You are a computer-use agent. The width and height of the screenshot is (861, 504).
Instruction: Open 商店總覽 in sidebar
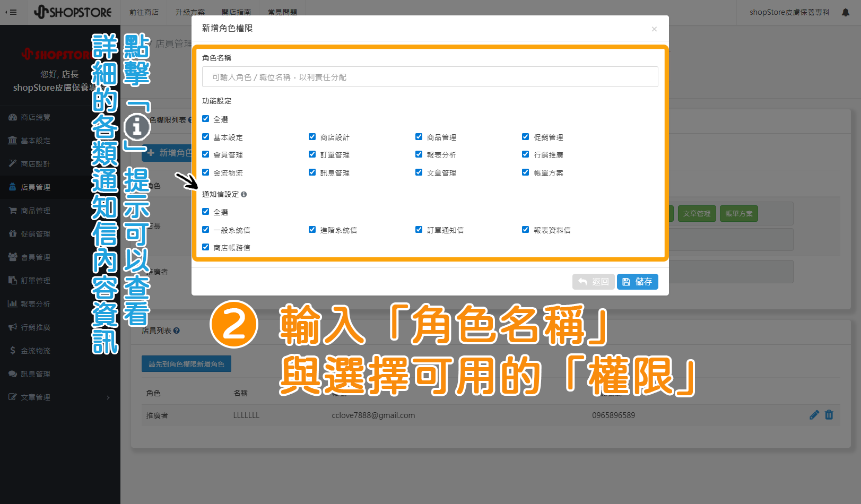point(36,117)
